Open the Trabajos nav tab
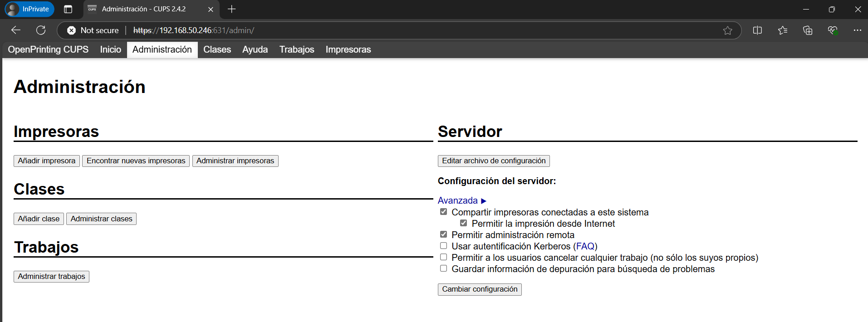 coord(296,49)
